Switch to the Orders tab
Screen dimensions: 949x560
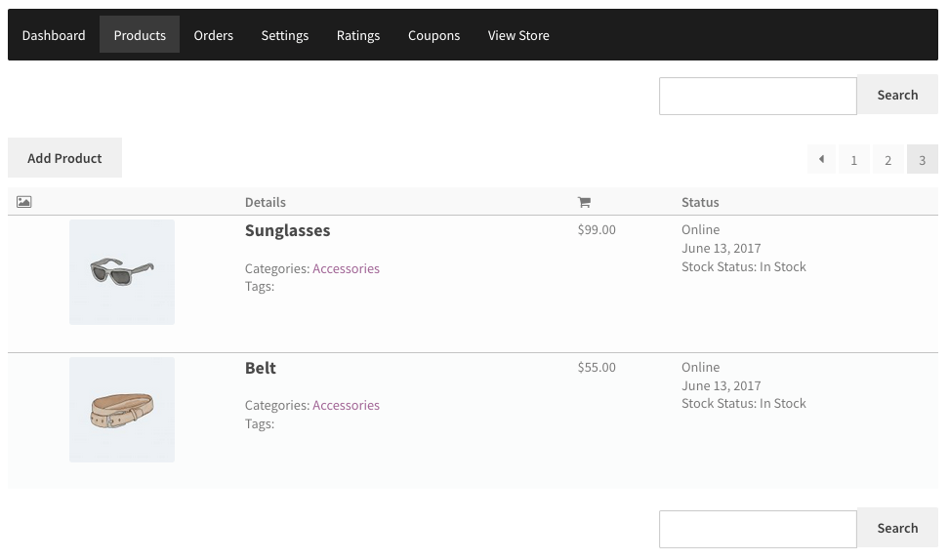[x=213, y=35]
